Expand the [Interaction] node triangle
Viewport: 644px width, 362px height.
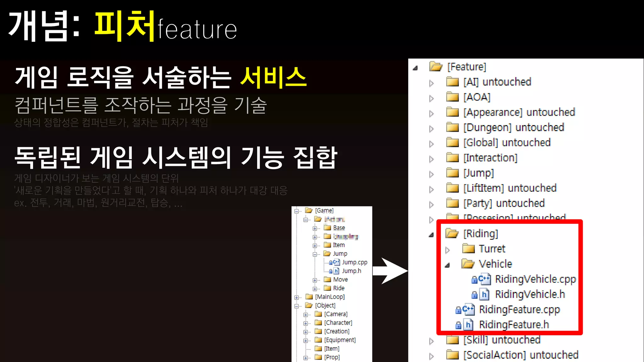coord(431,159)
